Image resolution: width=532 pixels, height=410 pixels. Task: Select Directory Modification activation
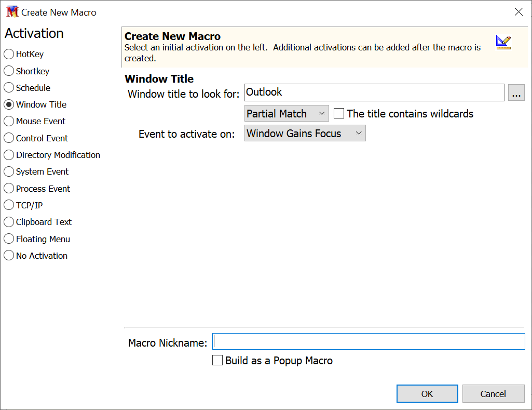9,155
